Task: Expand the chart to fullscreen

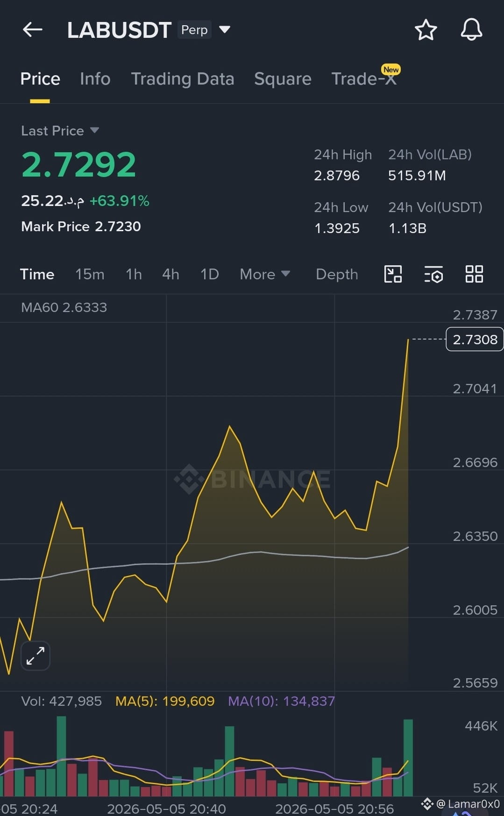Action: (35, 656)
